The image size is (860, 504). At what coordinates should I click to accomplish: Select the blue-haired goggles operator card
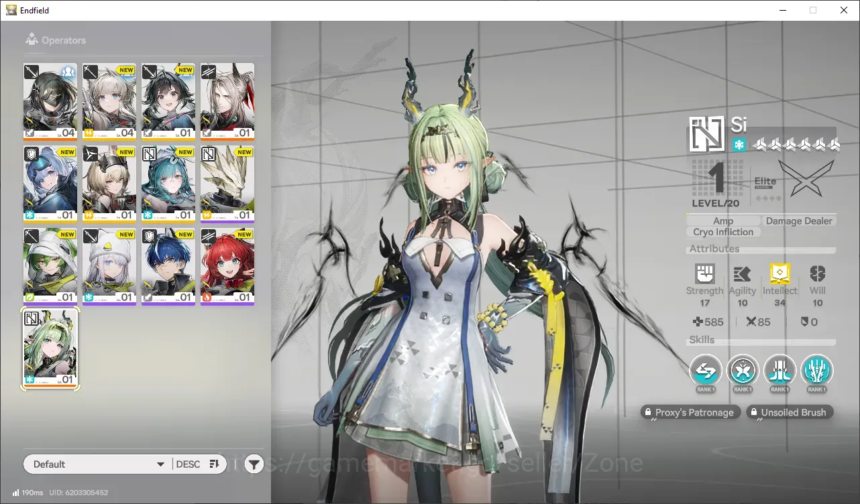pyautogui.click(x=50, y=184)
